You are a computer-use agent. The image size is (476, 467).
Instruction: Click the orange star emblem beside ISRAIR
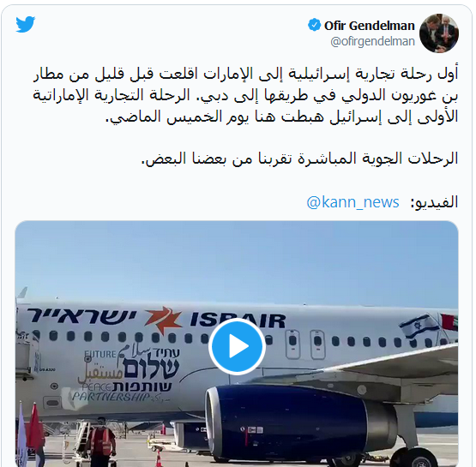coord(163,320)
